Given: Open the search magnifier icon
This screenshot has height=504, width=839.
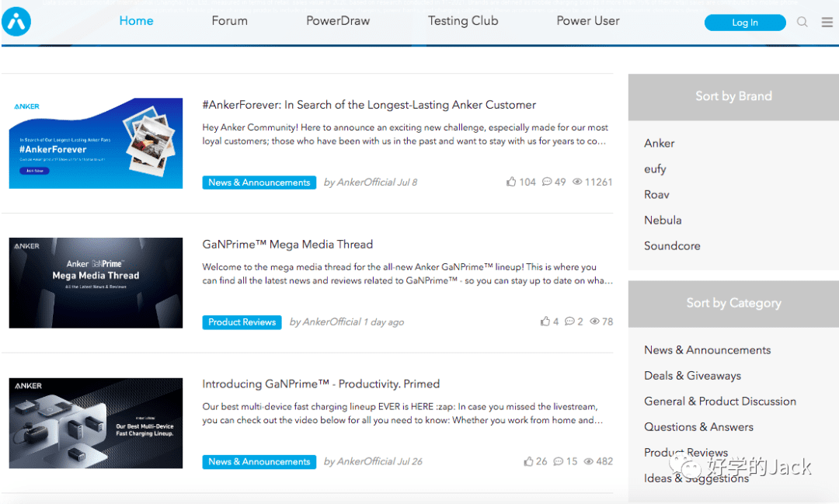Looking at the screenshot, I should pyautogui.click(x=802, y=22).
